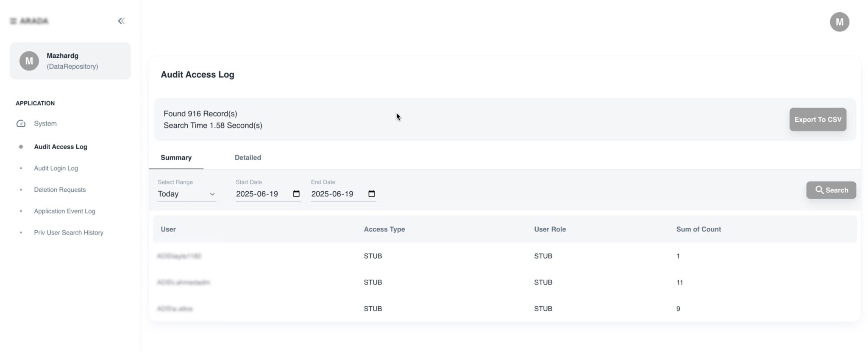868x352 pixels.
Task: Open Application Event Log
Action: (x=64, y=211)
